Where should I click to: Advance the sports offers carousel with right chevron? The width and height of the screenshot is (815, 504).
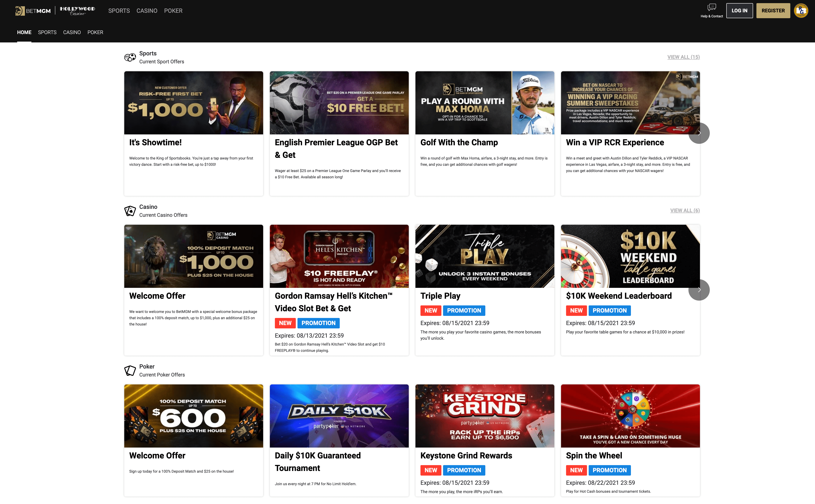pos(699,133)
